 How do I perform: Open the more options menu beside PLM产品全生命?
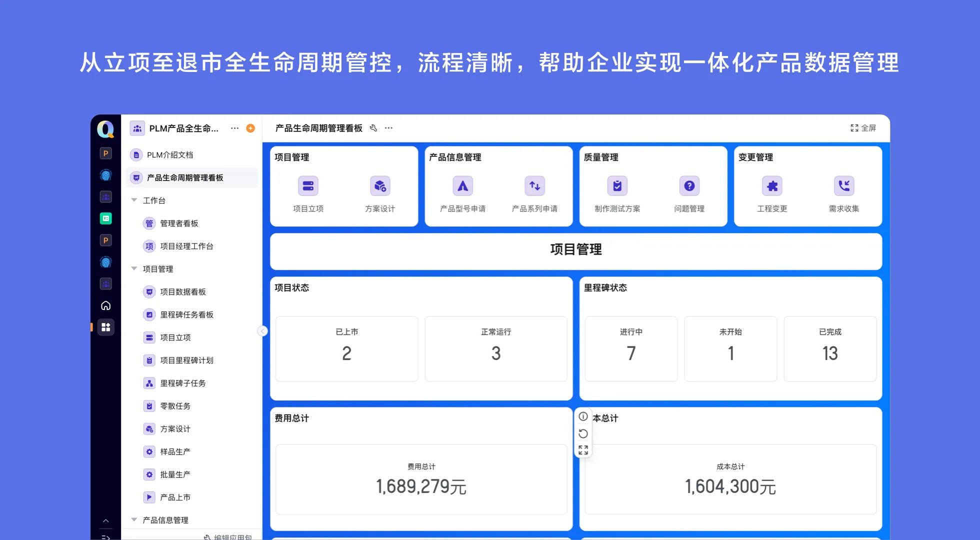pos(234,128)
